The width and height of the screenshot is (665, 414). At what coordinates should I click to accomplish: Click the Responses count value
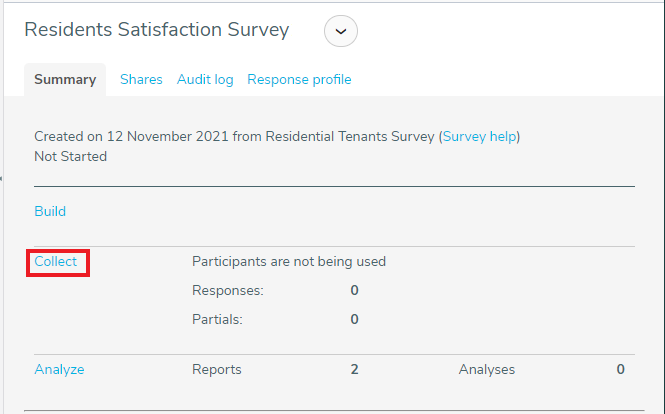tap(355, 291)
